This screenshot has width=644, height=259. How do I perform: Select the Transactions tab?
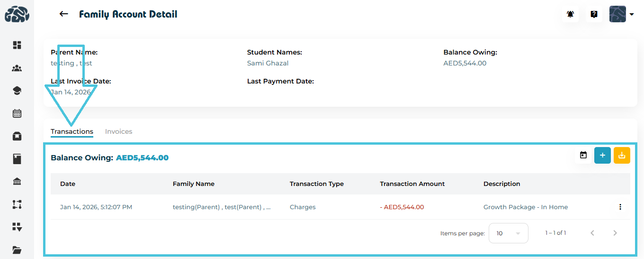(x=72, y=131)
